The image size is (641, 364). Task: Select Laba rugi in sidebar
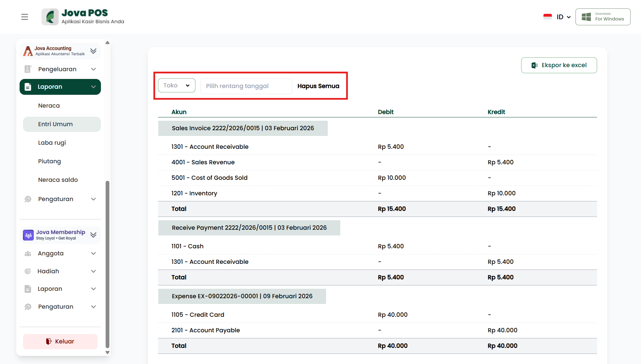[x=52, y=143]
